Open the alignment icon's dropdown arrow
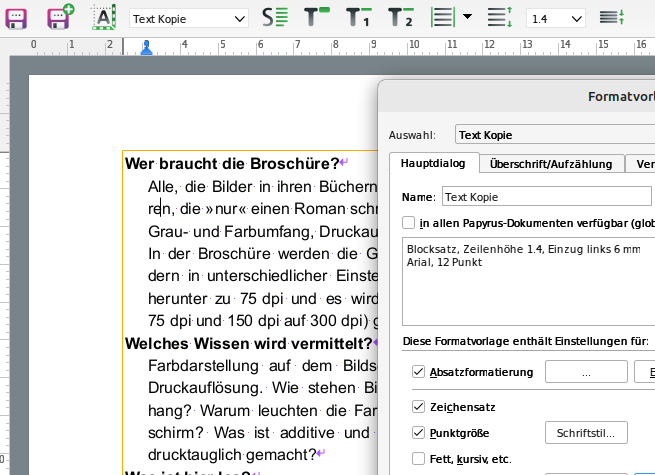The image size is (655, 475). [x=467, y=18]
